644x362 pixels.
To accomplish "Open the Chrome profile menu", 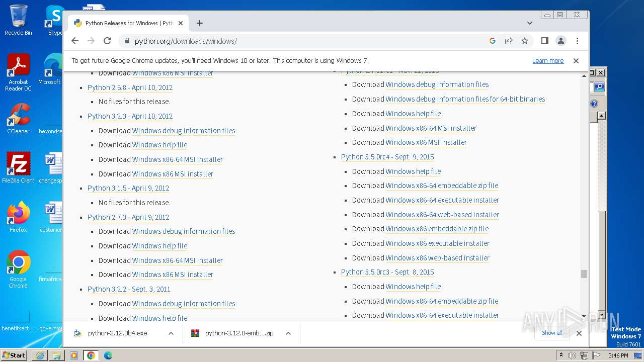I will (561, 41).
